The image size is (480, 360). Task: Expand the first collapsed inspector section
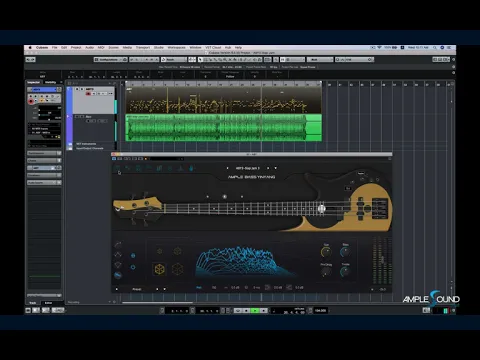(x=44, y=153)
